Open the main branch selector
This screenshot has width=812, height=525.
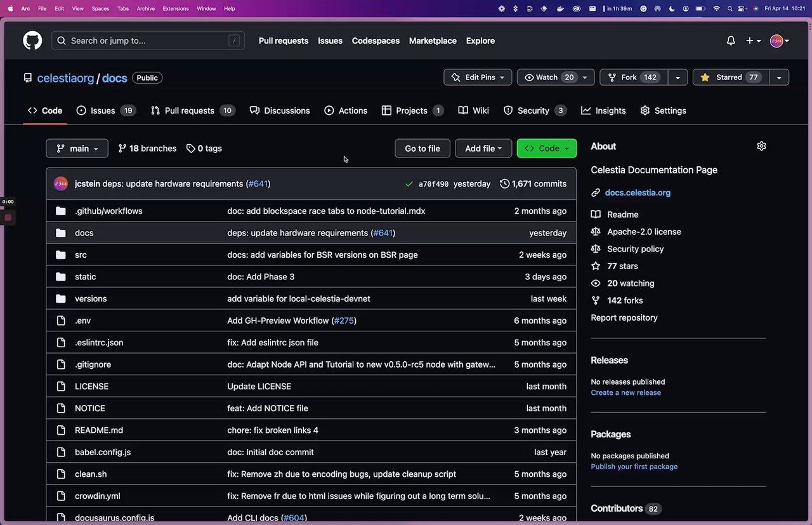click(x=77, y=149)
